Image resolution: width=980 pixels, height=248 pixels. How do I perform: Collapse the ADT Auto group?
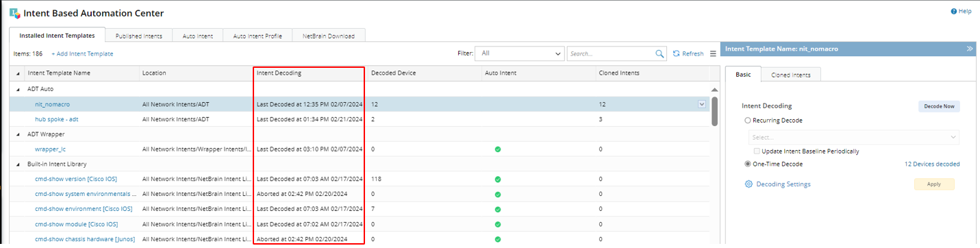click(x=18, y=89)
